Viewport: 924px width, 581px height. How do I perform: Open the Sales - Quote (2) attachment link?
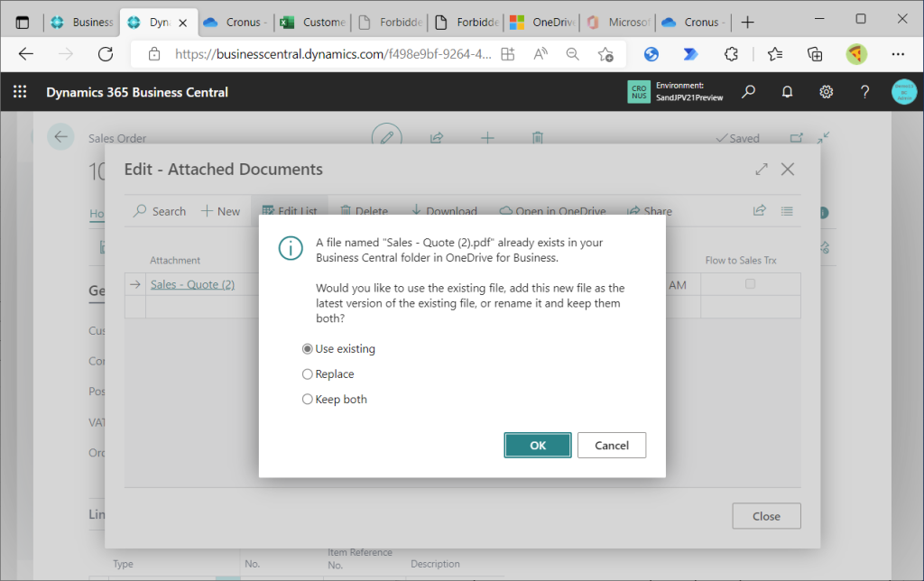(193, 284)
